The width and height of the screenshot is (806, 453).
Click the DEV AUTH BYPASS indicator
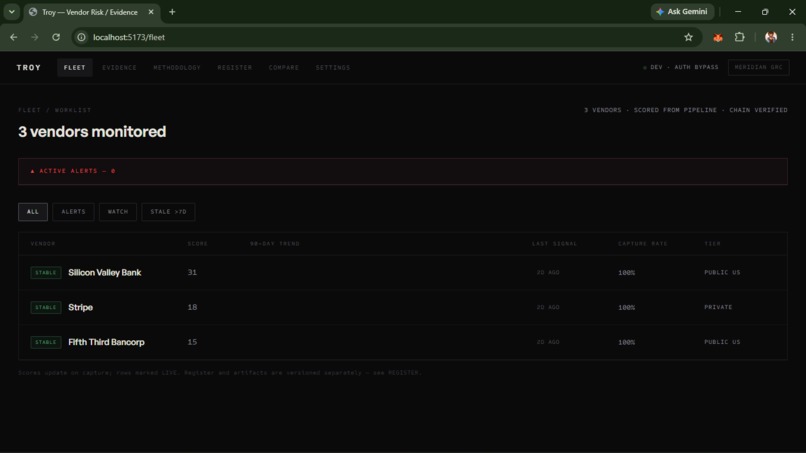681,67
